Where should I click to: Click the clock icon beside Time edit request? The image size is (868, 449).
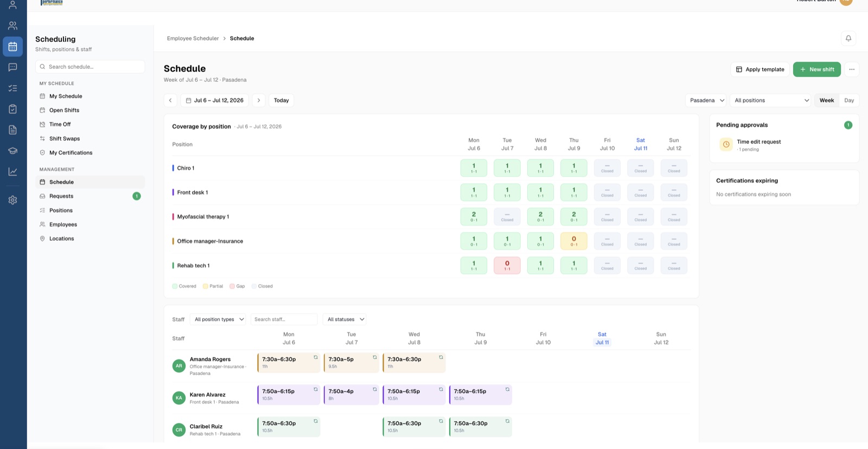726,144
